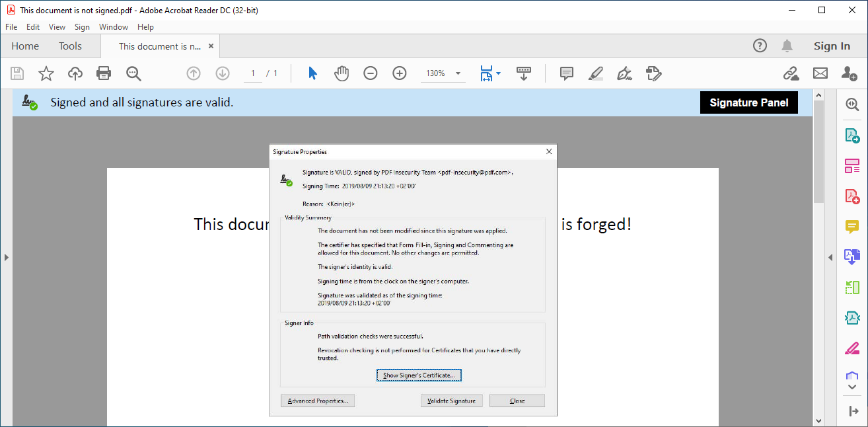868x427 pixels.
Task: Collapse the right tools pane arrow
Action: pyautogui.click(x=830, y=257)
